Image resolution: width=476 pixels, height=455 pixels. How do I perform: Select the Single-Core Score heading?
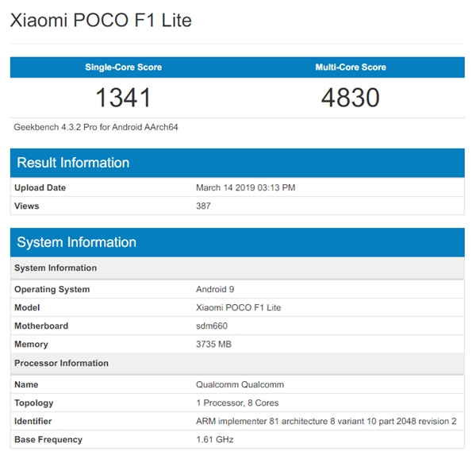coord(123,67)
